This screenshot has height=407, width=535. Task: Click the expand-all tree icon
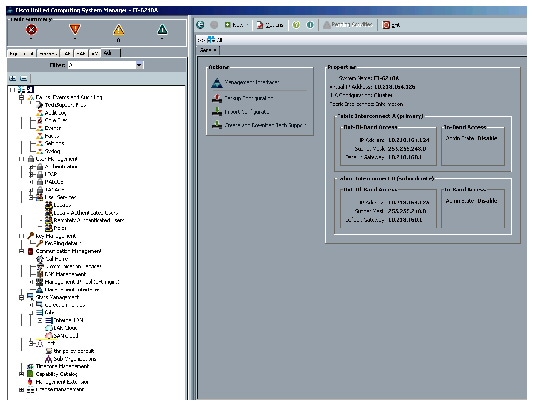click(x=13, y=78)
